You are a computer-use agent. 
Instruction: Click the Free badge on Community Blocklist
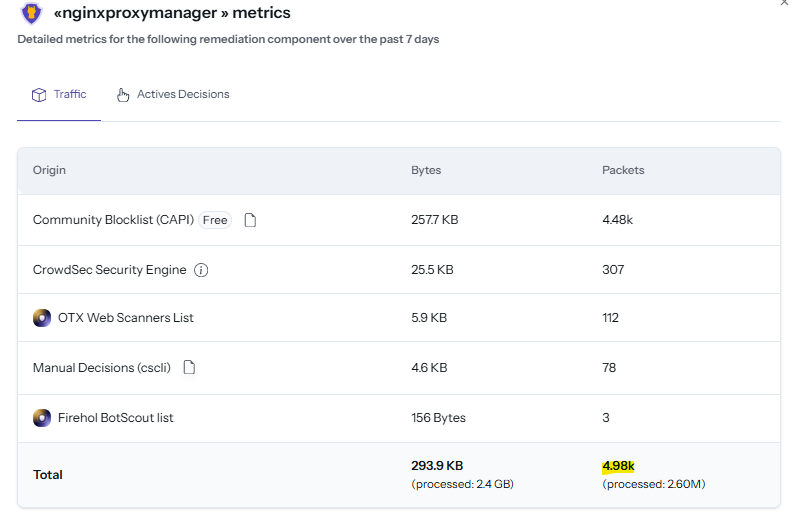point(214,220)
